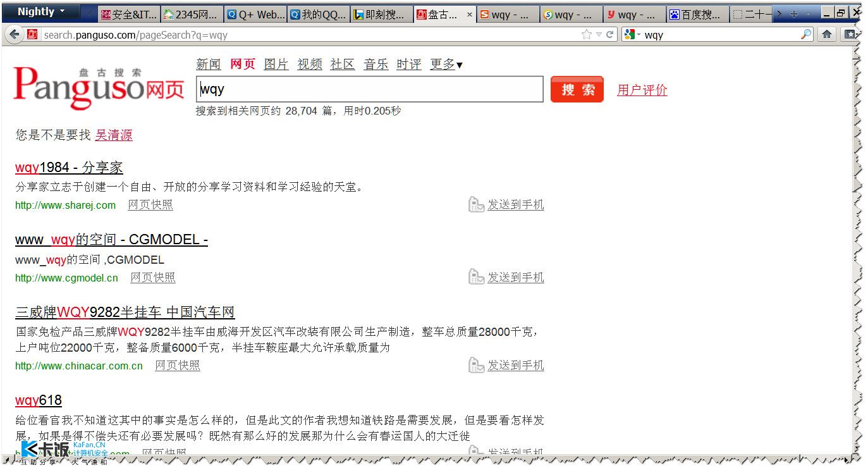This screenshot has width=868, height=470.
Task: Switch to wqy tab with orange S favicon
Action: pyautogui.click(x=508, y=15)
